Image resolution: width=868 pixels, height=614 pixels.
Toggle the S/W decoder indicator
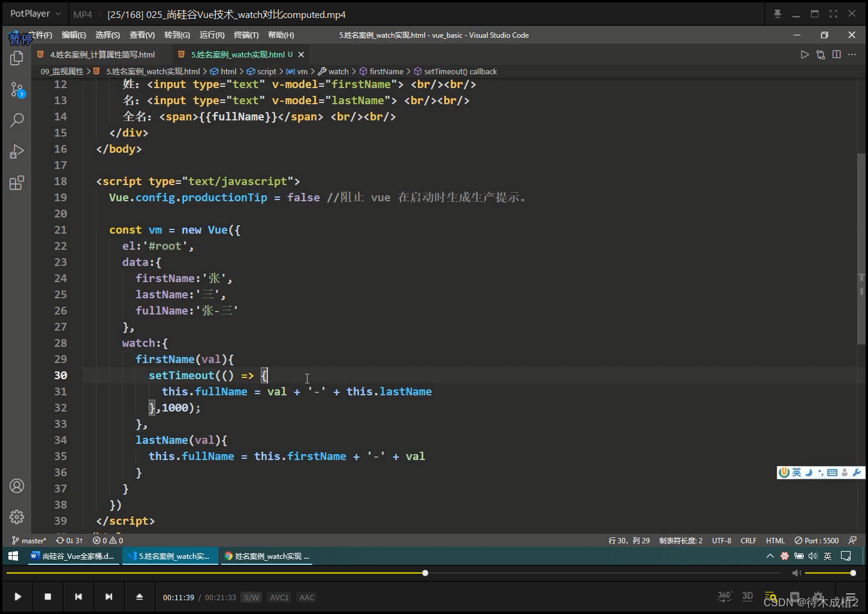[x=251, y=597]
